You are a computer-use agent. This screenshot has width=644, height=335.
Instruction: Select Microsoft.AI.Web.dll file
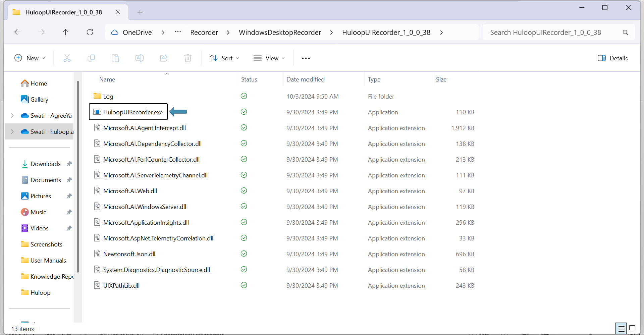pos(130,191)
